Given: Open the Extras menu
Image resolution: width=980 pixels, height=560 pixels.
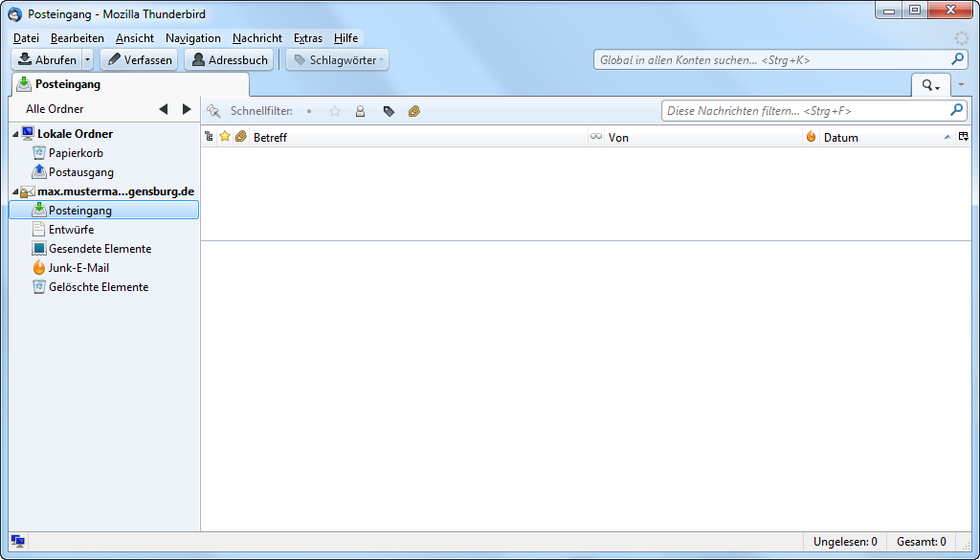Looking at the screenshot, I should 307,38.
